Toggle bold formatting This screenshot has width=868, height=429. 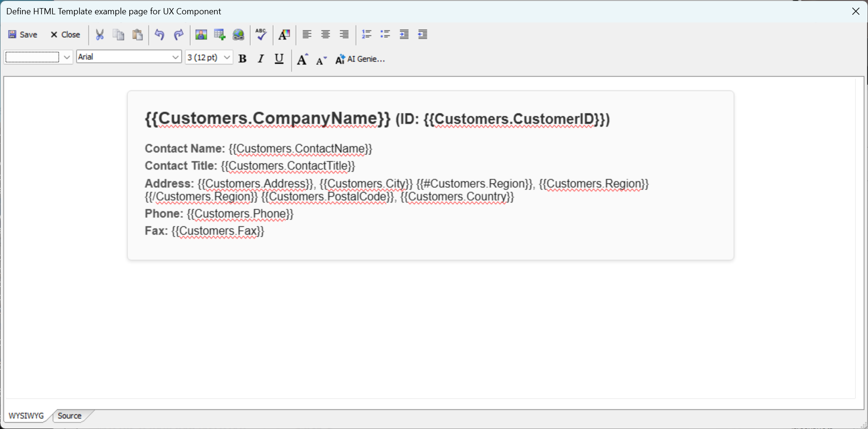coord(242,59)
